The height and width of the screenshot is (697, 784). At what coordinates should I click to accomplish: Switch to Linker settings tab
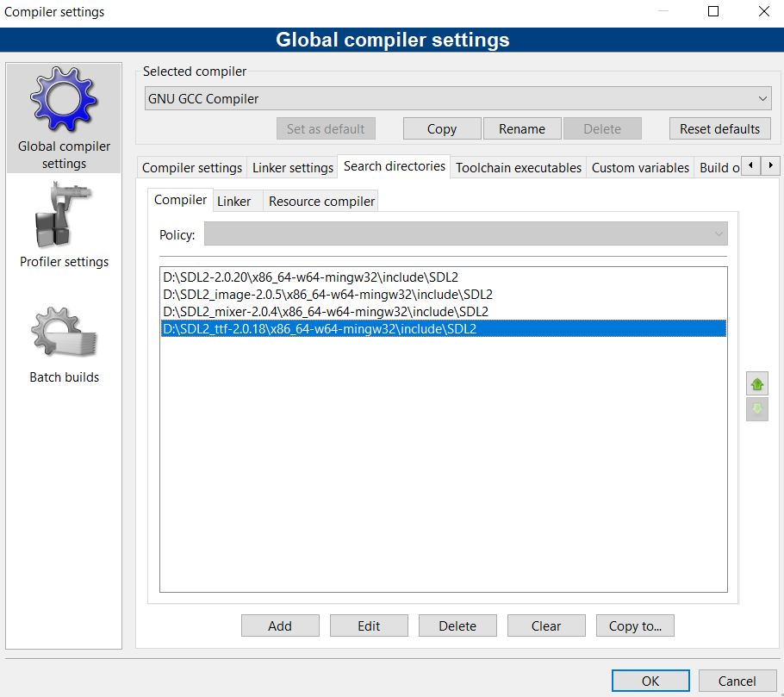[293, 167]
